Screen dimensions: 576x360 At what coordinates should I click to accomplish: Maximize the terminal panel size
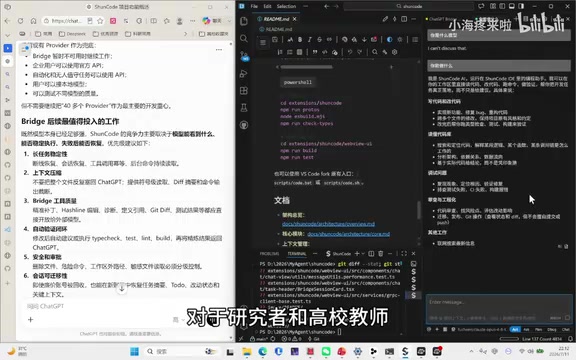click(404, 253)
